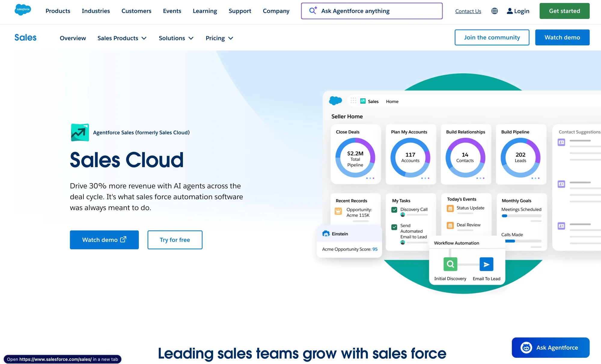Viewport: 601px width, 364px height.
Task: Click the Initial Discovery magnifier icon
Action: [x=450, y=264]
